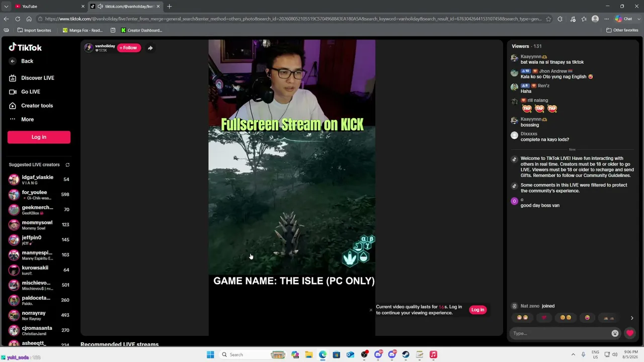Image resolution: width=644 pixels, height=362 pixels.
Task: Open the Viewers list header
Action: [x=526, y=46]
